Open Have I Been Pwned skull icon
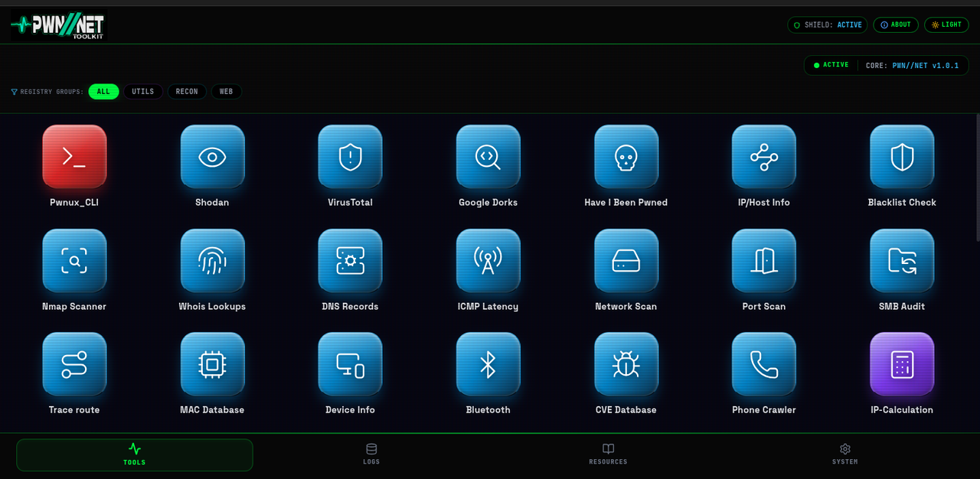The height and width of the screenshot is (479, 980). (x=626, y=157)
